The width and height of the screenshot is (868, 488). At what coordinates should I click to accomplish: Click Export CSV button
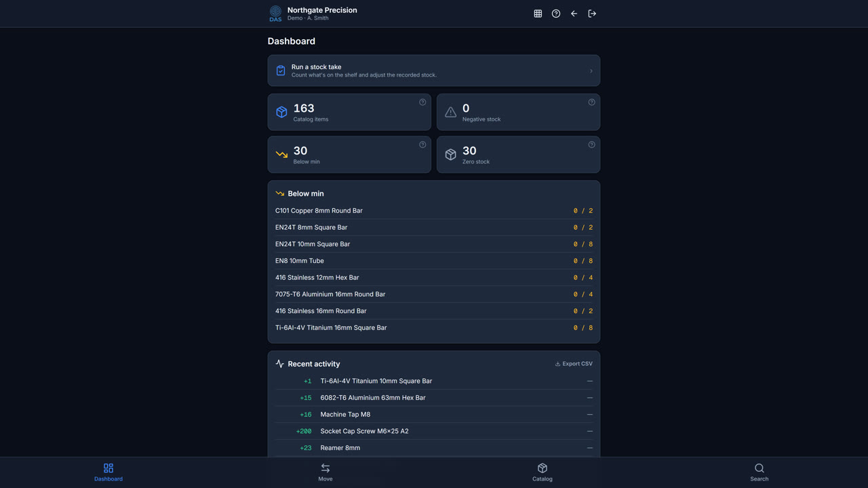point(574,364)
